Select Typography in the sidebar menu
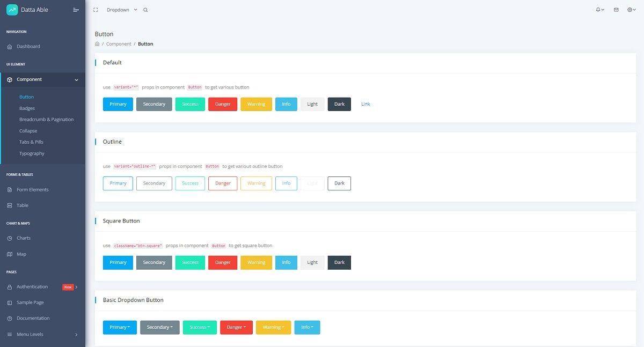This screenshot has height=347, width=644. point(31,153)
